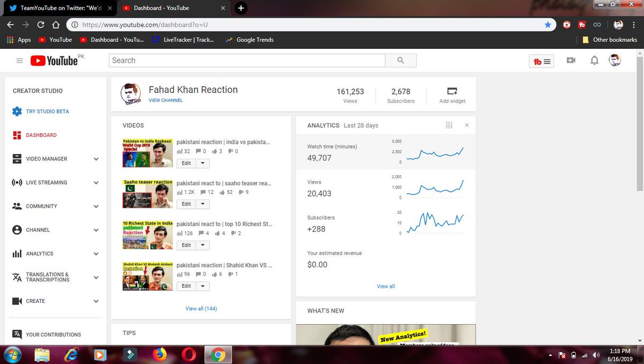
Task: Expand Channel section
Action: [96, 230]
